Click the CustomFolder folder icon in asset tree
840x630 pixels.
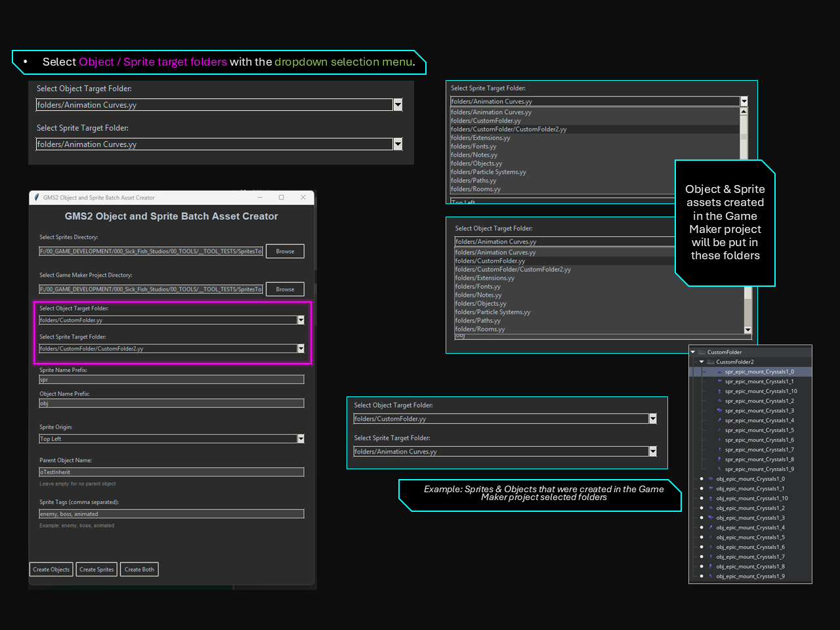point(702,352)
